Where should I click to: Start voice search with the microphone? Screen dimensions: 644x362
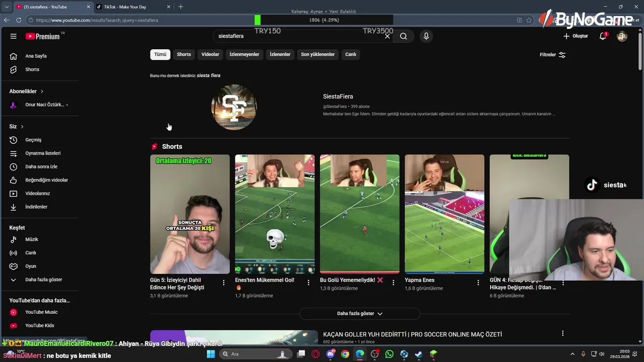[x=426, y=36]
